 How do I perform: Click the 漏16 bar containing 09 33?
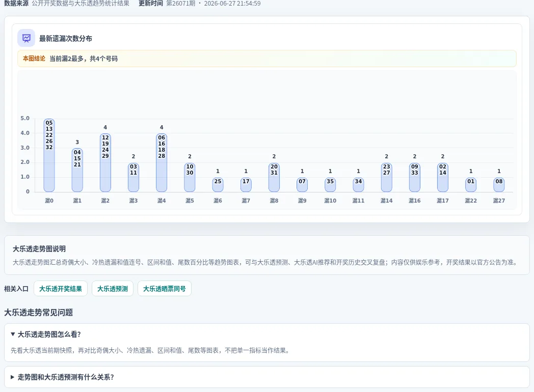(x=414, y=177)
